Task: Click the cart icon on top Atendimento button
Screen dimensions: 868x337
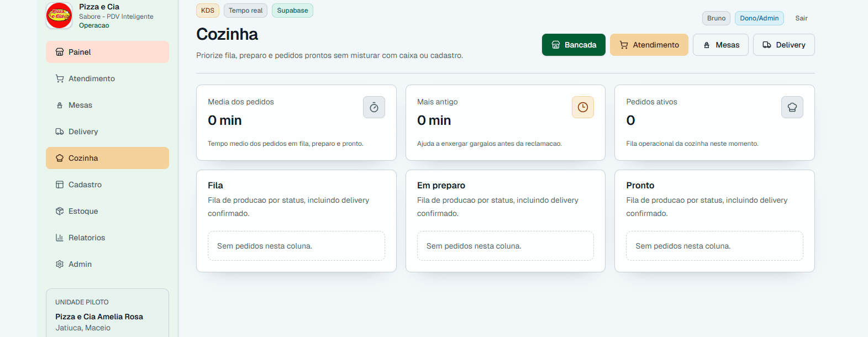Action: (624, 45)
